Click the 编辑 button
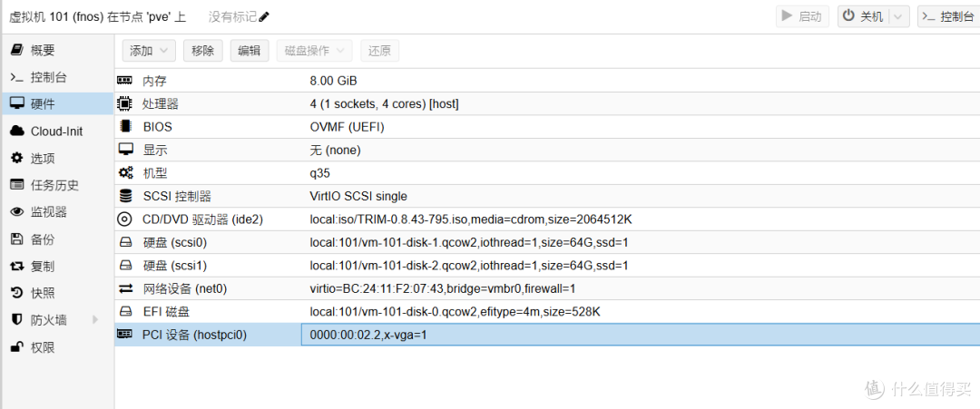980x409 pixels. click(249, 51)
